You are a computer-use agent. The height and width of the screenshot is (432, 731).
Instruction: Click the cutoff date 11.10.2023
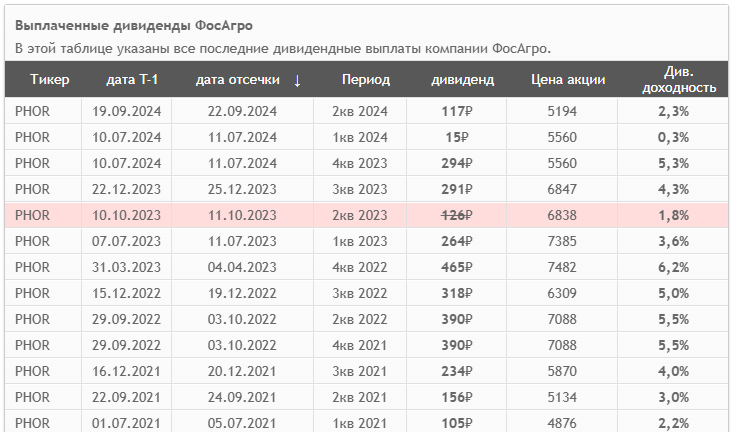[x=242, y=215]
